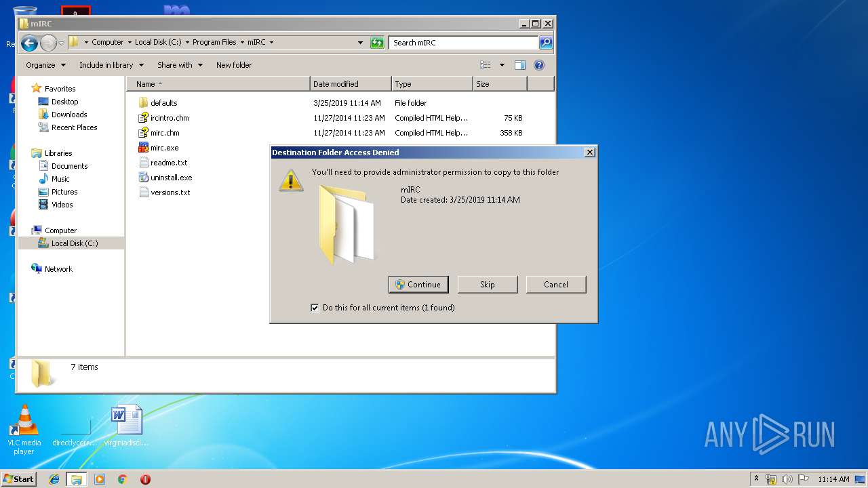The height and width of the screenshot is (488, 868).
Task: Open the Organize dropdown menu
Action: [45, 65]
